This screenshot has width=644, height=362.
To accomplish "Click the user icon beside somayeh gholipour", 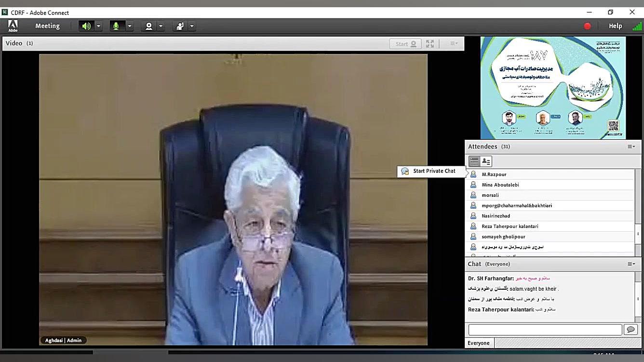I will click(x=473, y=237).
